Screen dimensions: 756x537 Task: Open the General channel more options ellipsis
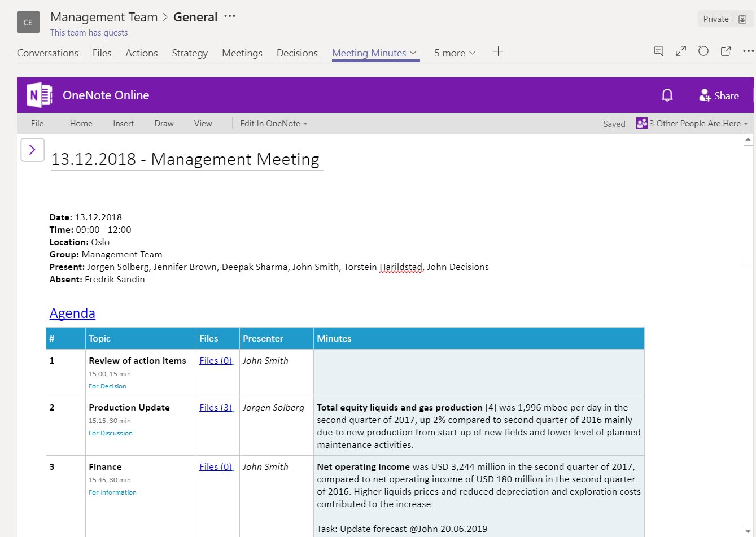point(230,16)
